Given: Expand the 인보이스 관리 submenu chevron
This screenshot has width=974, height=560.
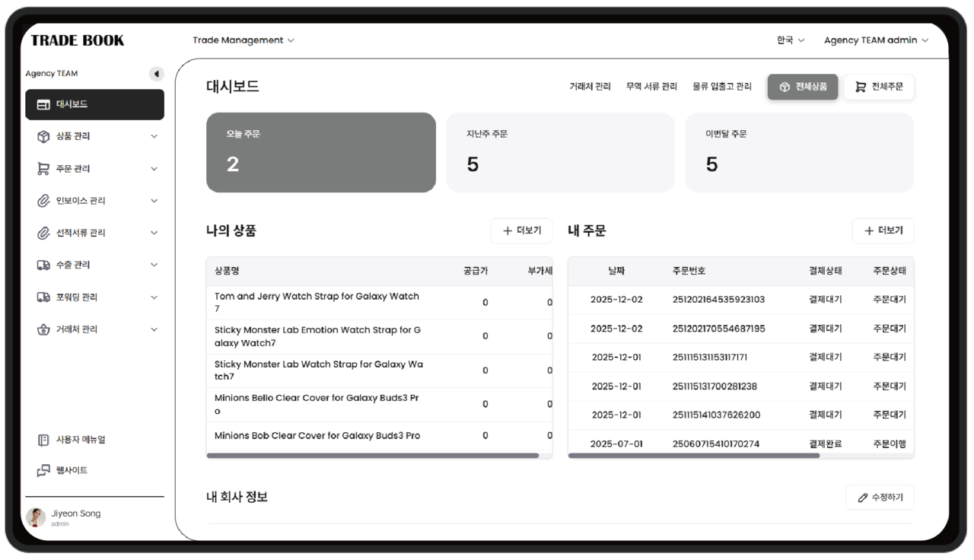Looking at the screenshot, I should (154, 201).
